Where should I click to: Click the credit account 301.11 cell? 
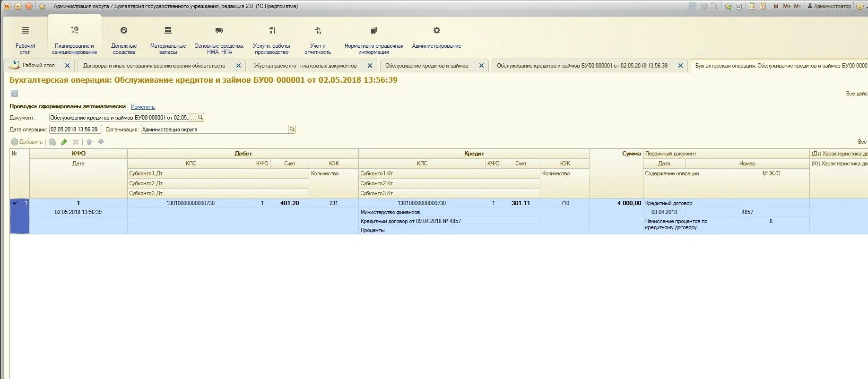pos(521,203)
